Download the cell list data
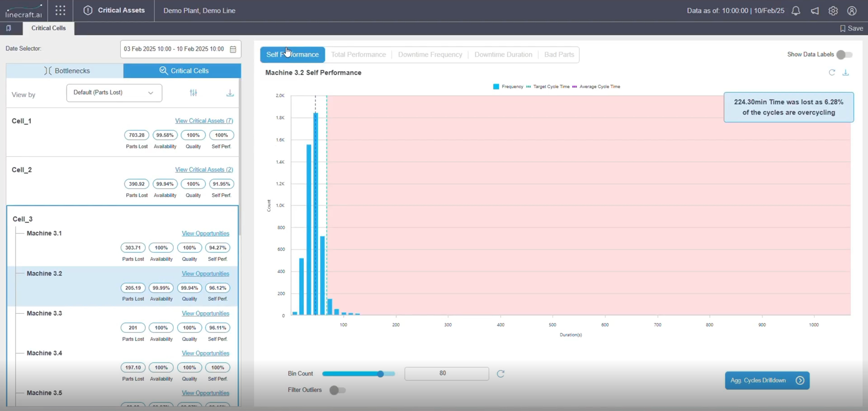 tap(230, 93)
